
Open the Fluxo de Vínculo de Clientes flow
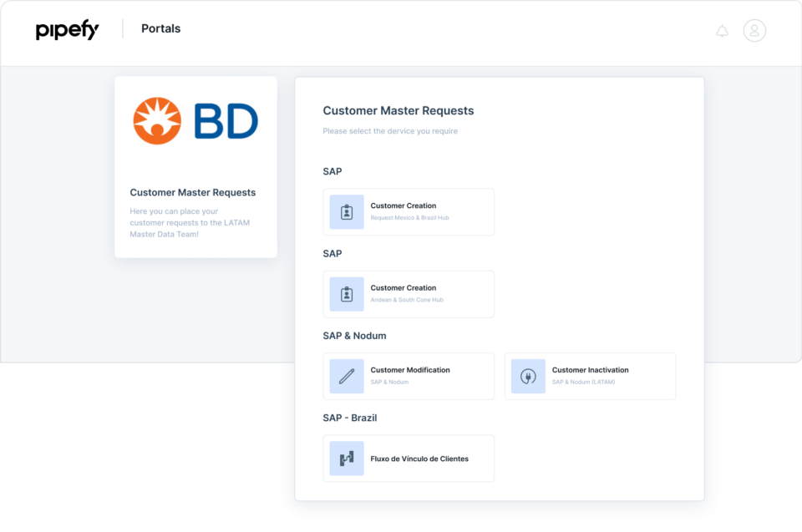[x=409, y=458]
